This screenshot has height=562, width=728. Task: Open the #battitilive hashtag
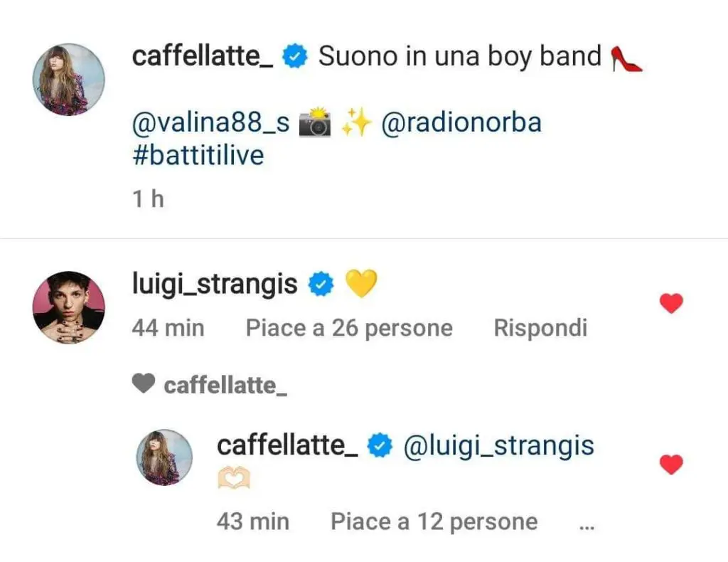coord(198,154)
